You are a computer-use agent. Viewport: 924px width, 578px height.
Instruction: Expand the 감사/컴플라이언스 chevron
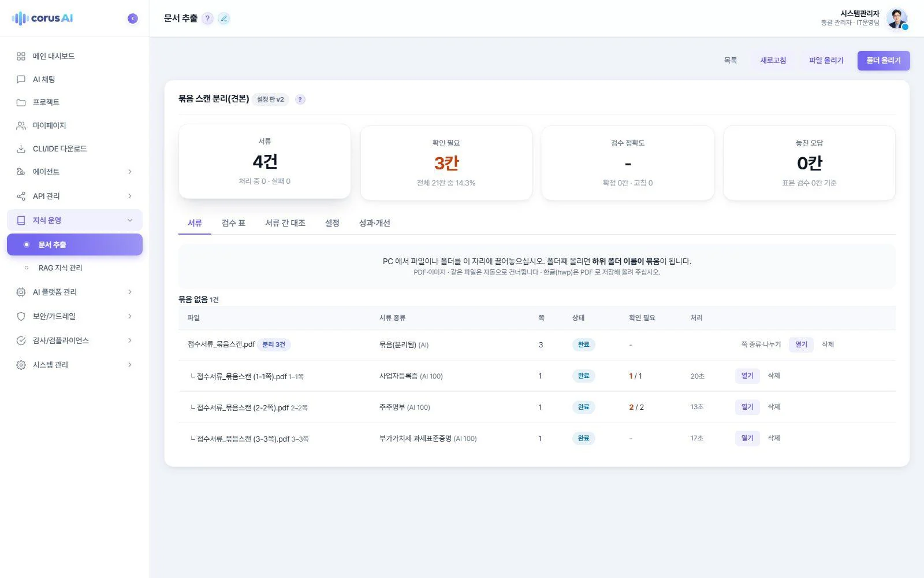pyautogui.click(x=130, y=340)
